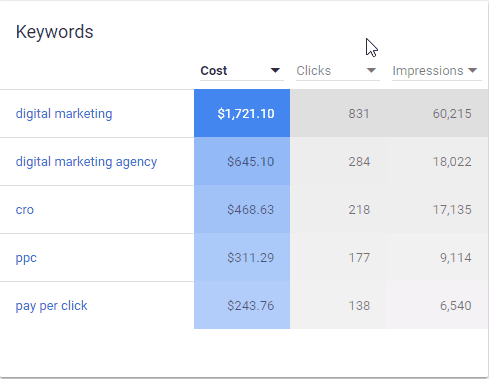Viewport: 489px width, 379px height.
Task: Open the digital marketing keyword link
Action: tap(64, 114)
